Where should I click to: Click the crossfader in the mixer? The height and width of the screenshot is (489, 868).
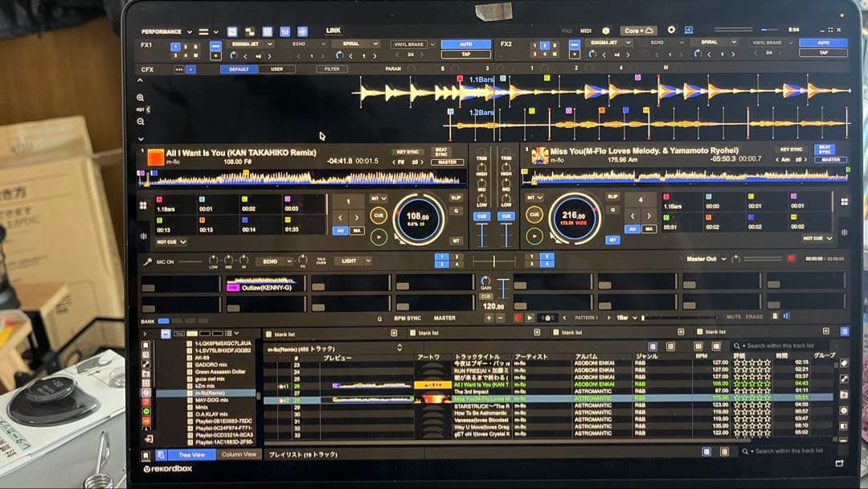tap(494, 261)
